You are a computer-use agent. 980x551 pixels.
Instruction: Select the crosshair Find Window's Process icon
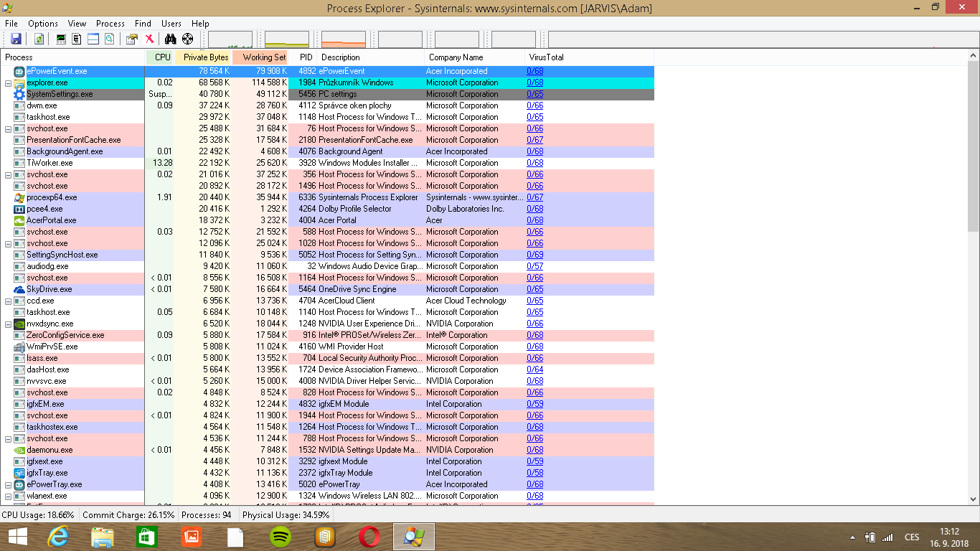pyautogui.click(x=188, y=39)
